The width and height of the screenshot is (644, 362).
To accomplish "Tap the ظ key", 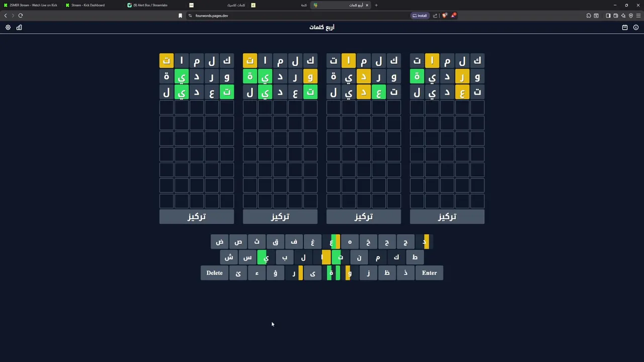I will [x=387, y=273].
